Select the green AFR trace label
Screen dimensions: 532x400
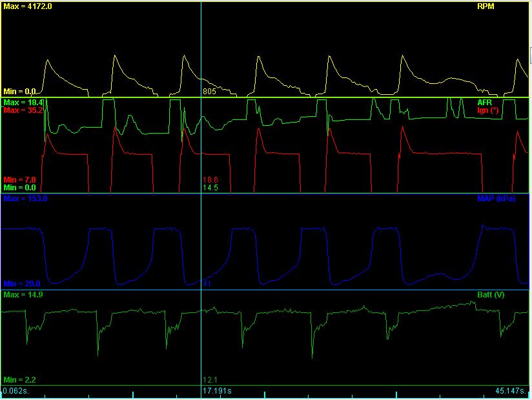(x=484, y=103)
